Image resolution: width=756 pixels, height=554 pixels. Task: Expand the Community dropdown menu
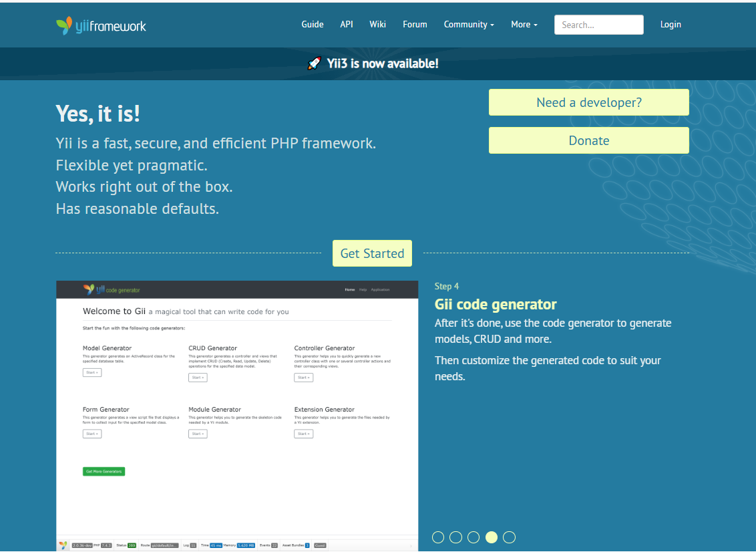click(469, 25)
